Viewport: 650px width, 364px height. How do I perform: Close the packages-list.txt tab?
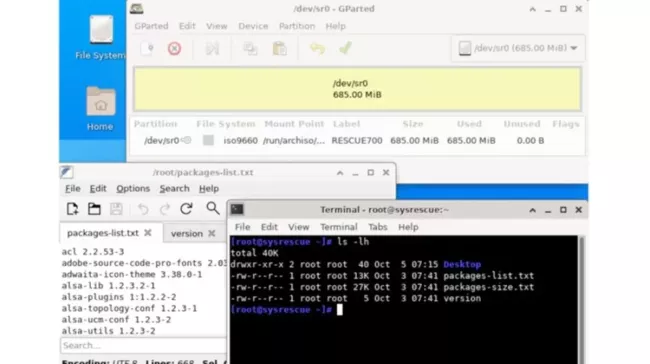[148, 233]
